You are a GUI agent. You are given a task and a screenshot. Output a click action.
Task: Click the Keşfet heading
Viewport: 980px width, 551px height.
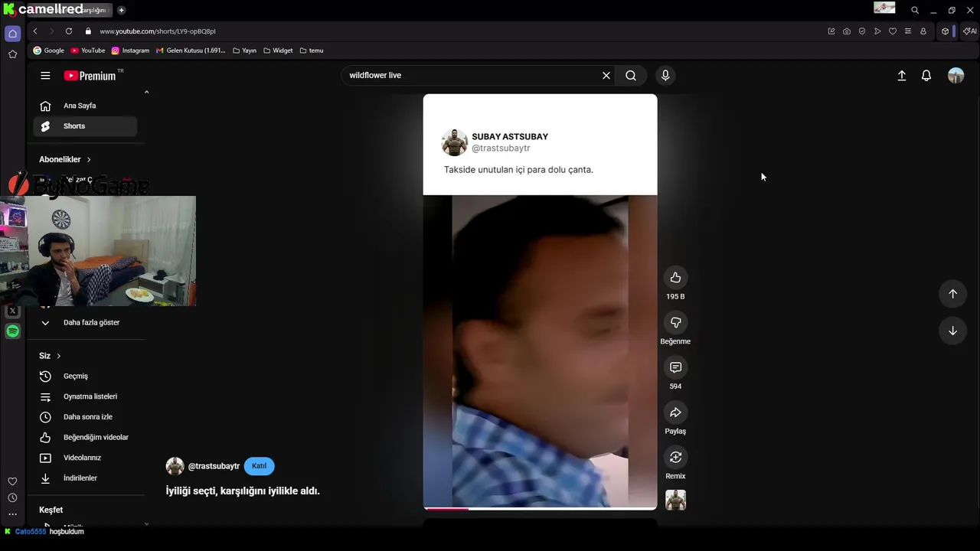(51, 510)
